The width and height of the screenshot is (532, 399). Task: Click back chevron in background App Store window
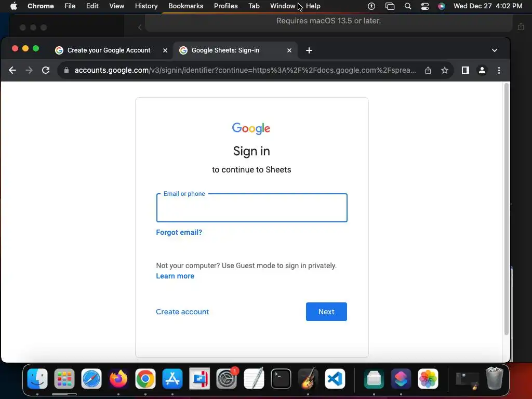(140, 27)
